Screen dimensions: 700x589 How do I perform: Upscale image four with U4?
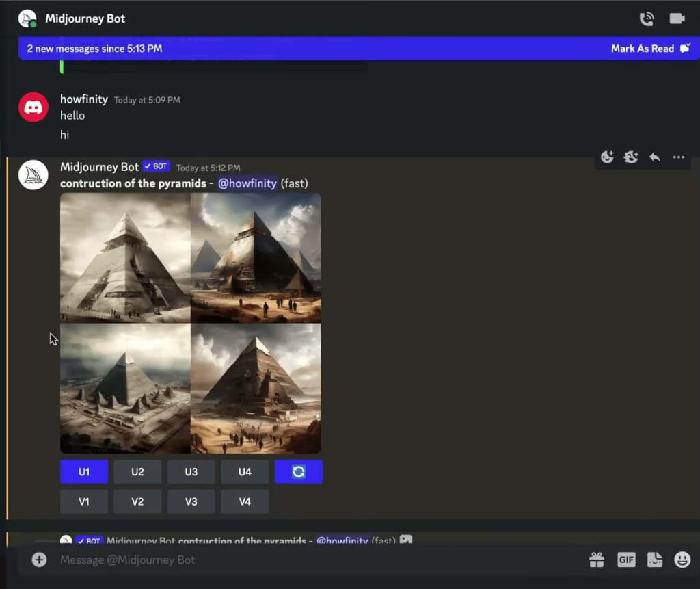[x=245, y=472]
